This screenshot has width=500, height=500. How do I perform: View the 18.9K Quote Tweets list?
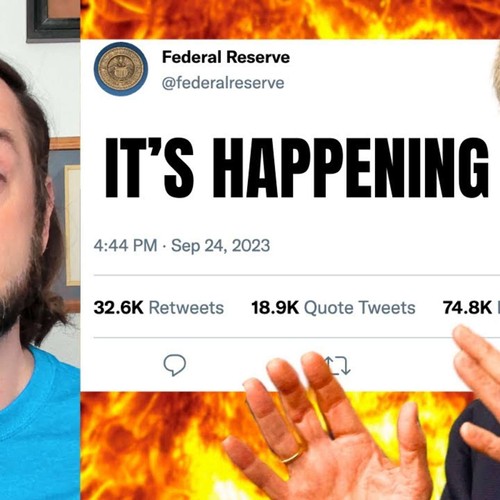(333, 307)
